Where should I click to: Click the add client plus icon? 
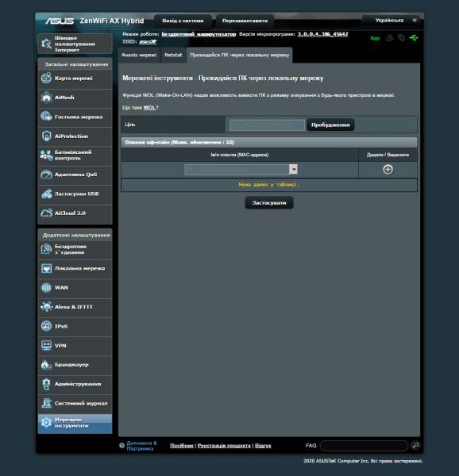coord(388,170)
